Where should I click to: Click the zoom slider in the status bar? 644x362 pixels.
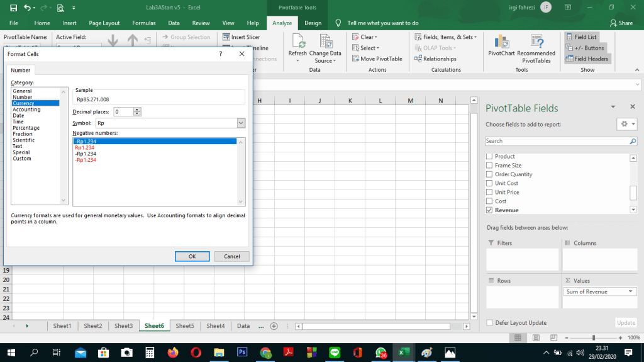pos(594,338)
